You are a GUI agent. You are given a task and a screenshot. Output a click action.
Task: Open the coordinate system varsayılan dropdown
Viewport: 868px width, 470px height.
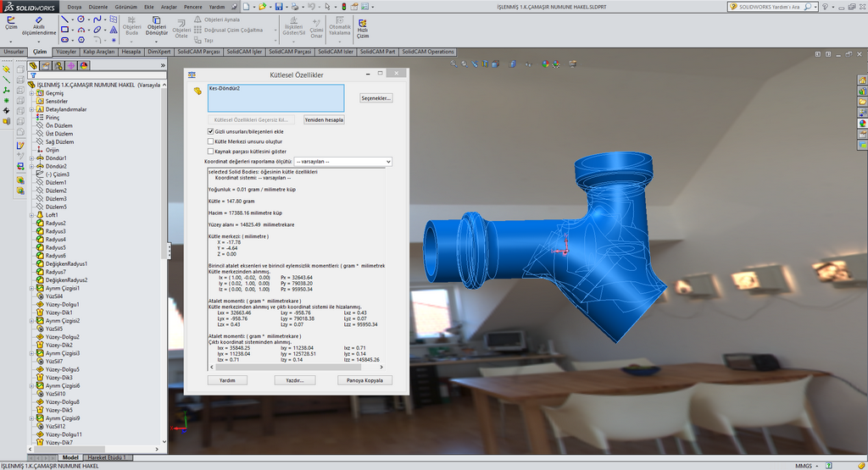342,161
